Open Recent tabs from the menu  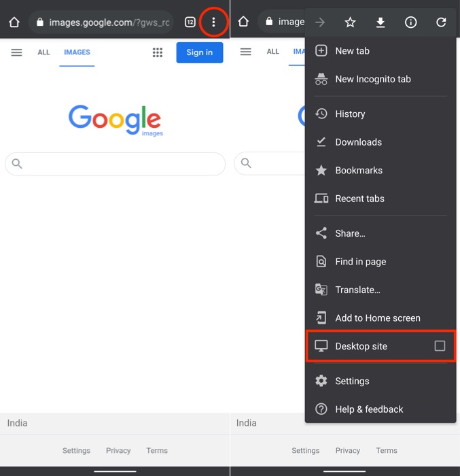[381, 199]
